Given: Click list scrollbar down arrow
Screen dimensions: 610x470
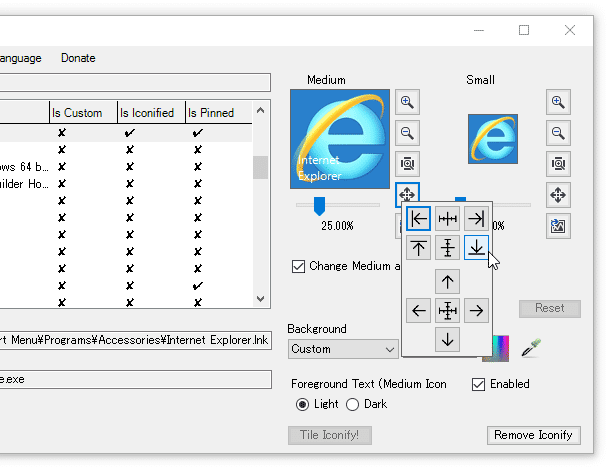Looking at the screenshot, I should (261, 299).
